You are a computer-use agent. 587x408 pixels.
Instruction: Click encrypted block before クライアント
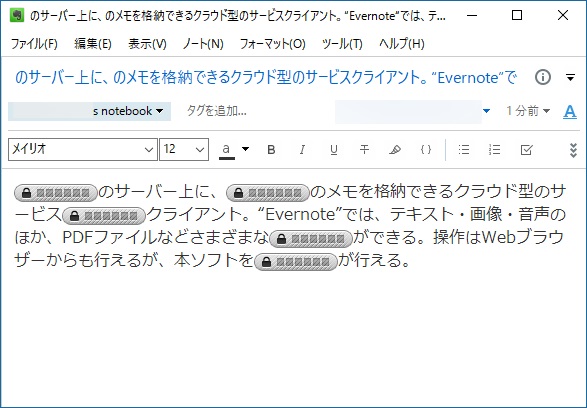(104, 216)
